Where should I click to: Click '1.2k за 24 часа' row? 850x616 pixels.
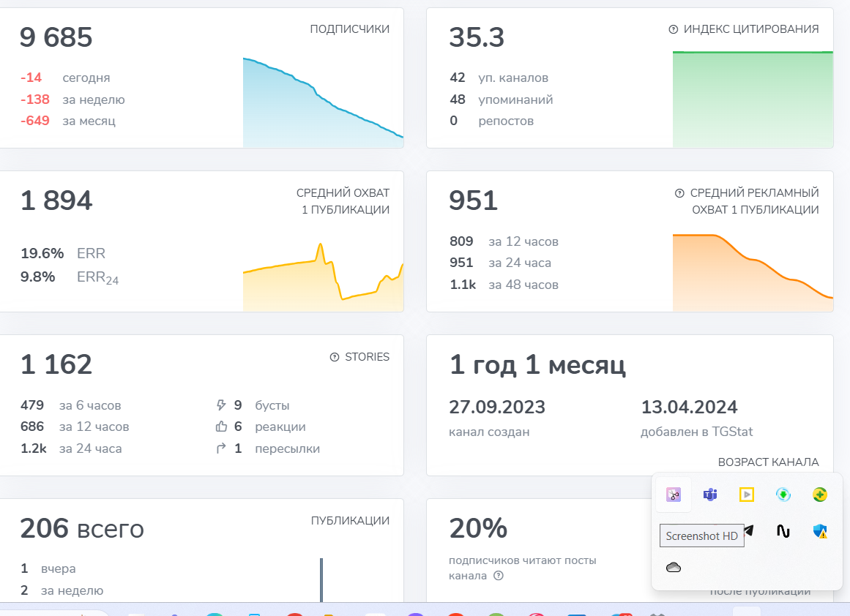click(71, 448)
